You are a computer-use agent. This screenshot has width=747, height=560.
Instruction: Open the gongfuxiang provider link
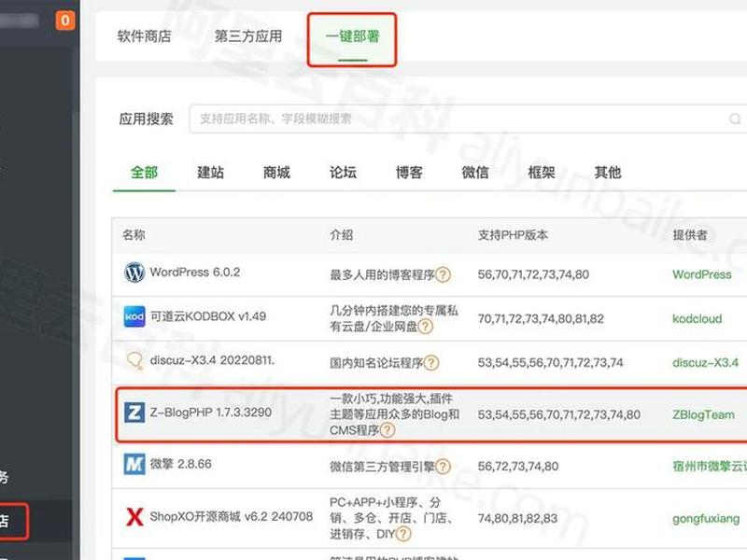(706, 519)
